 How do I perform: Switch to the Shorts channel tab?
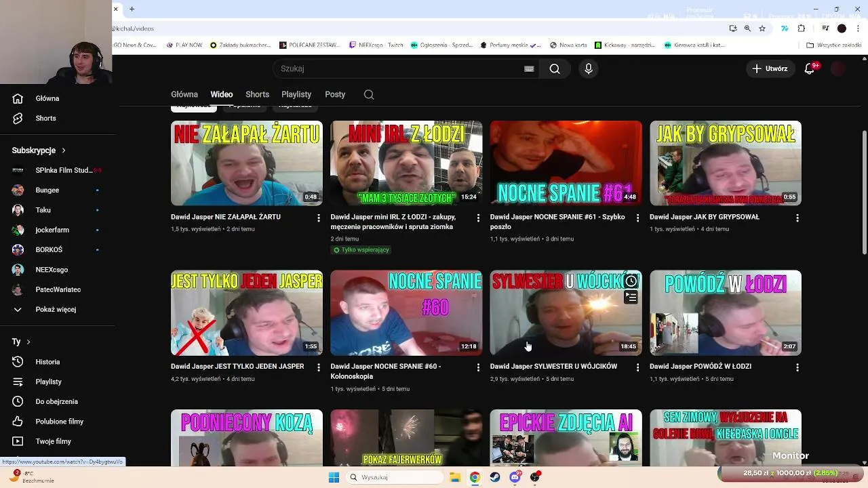[257, 94]
